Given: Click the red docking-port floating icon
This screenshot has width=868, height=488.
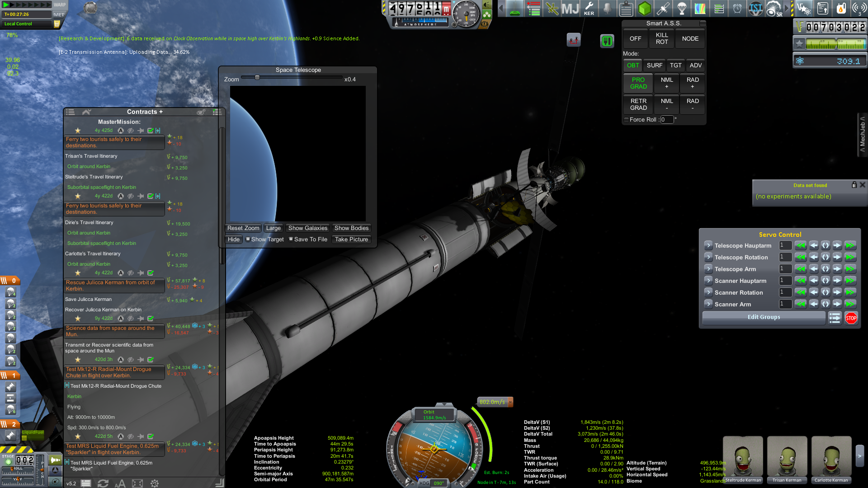Looking at the screenshot, I should pos(573,40).
